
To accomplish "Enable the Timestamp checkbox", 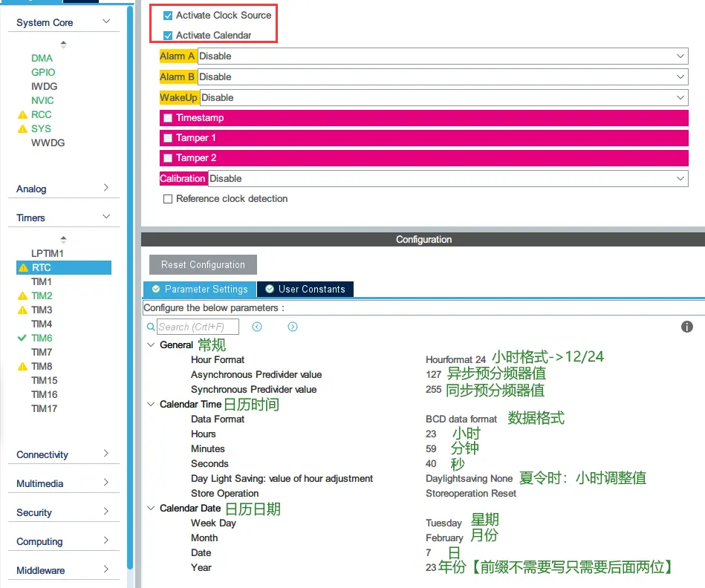I will pyautogui.click(x=168, y=118).
